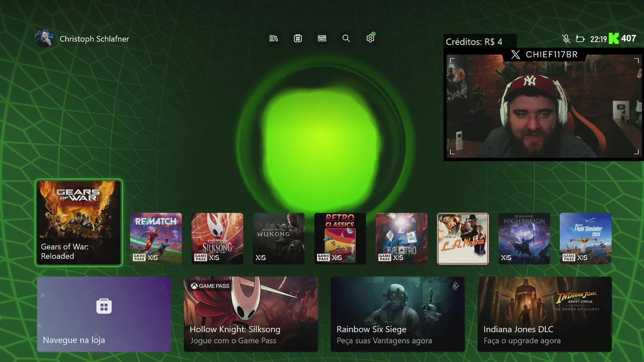Open the Game Pass icon in top bar
The height and width of the screenshot is (362, 644).
pyautogui.click(x=322, y=38)
